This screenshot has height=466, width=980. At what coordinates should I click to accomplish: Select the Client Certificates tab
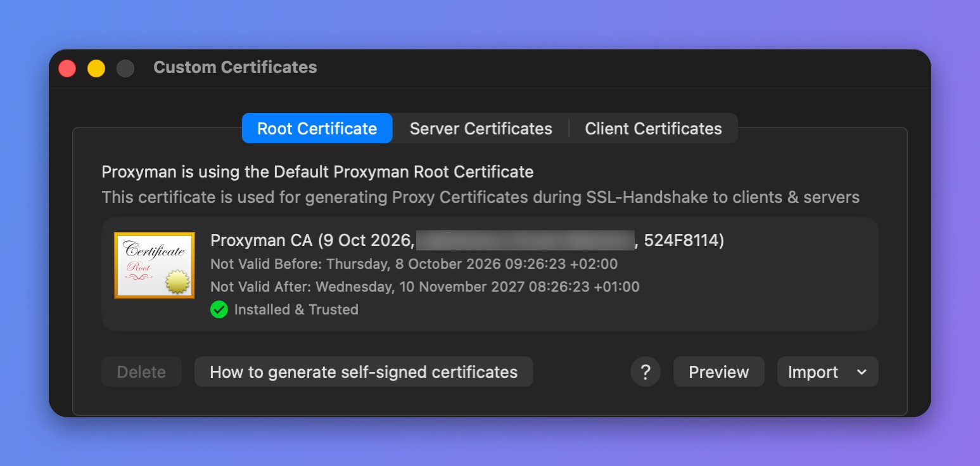tap(653, 128)
